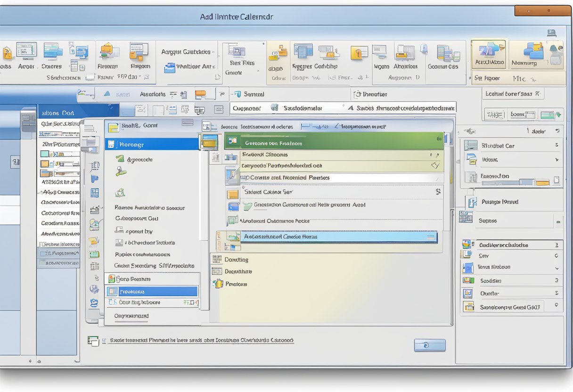Click the Moming ribbon icon

[533, 50]
